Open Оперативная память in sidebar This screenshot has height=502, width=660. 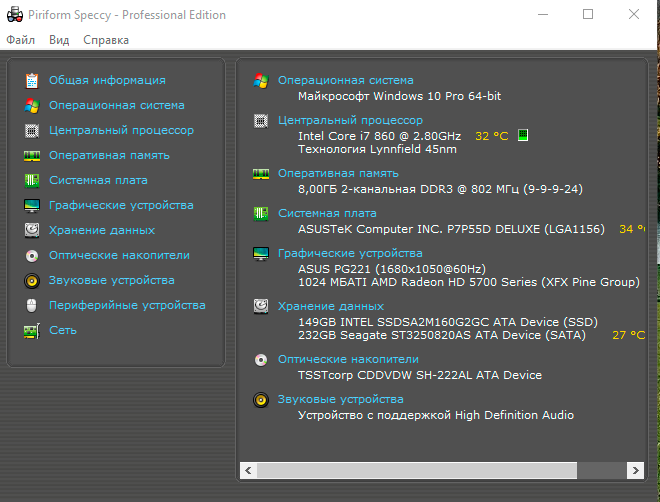pos(109,155)
